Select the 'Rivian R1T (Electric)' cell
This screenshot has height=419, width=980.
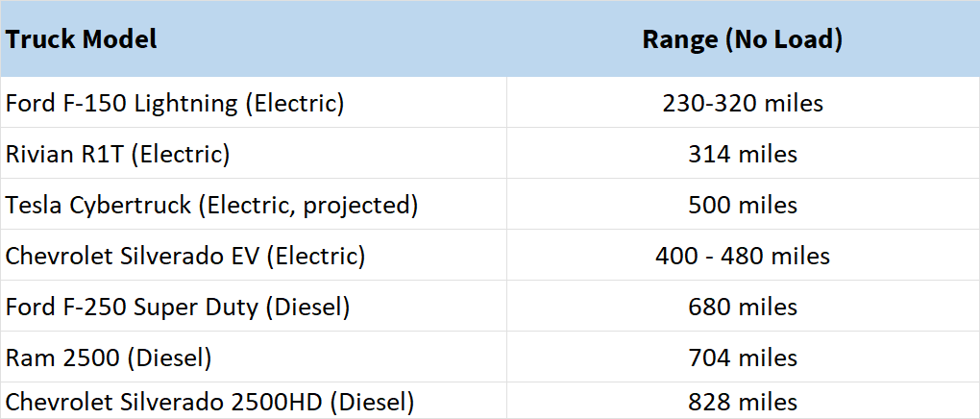pos(253,153)
